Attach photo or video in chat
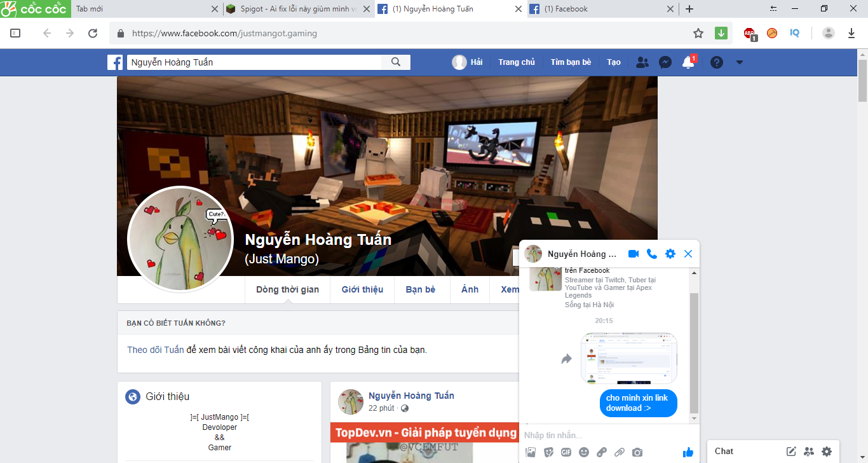 pyautogui.click(x=531, y=452)
